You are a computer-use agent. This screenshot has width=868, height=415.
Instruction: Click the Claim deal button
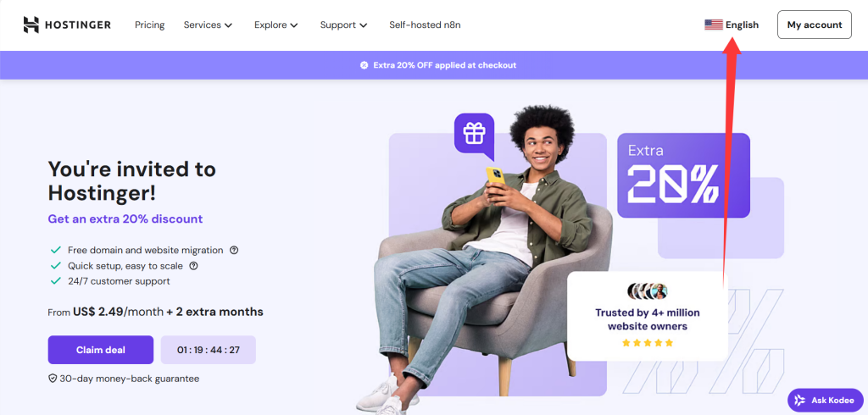[x=101, y=350]
